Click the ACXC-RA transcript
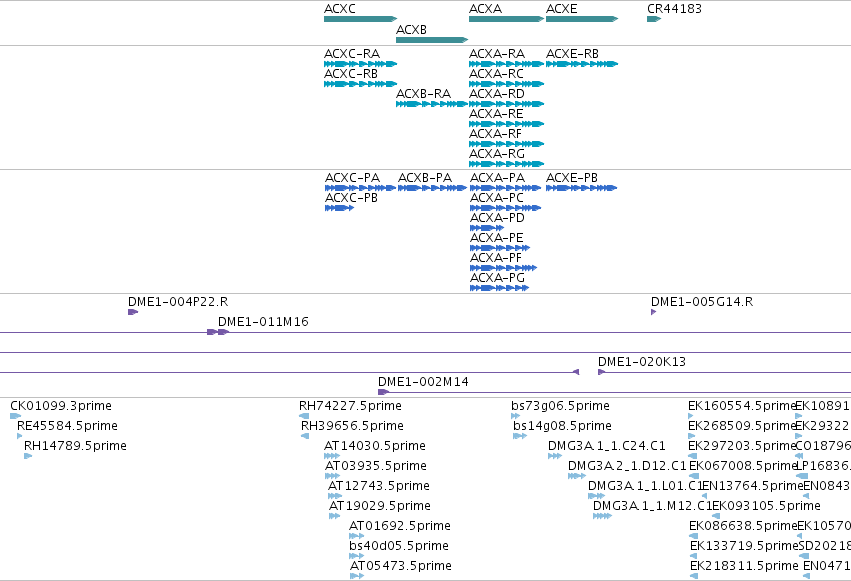This screenshot has width=851, height=581. (x=360, y=64)
